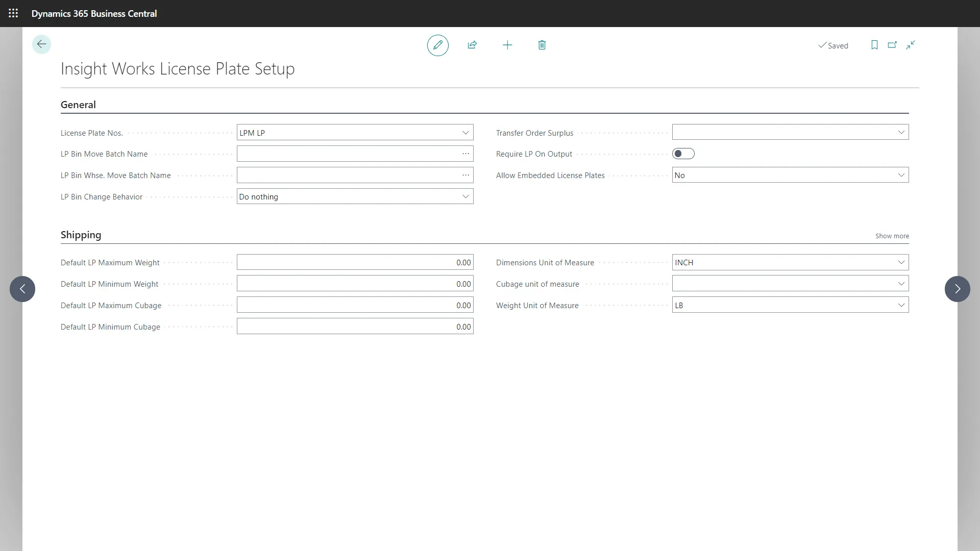Open the app launcher waffle icon
The image size is (980, 551).
[13, 13]
